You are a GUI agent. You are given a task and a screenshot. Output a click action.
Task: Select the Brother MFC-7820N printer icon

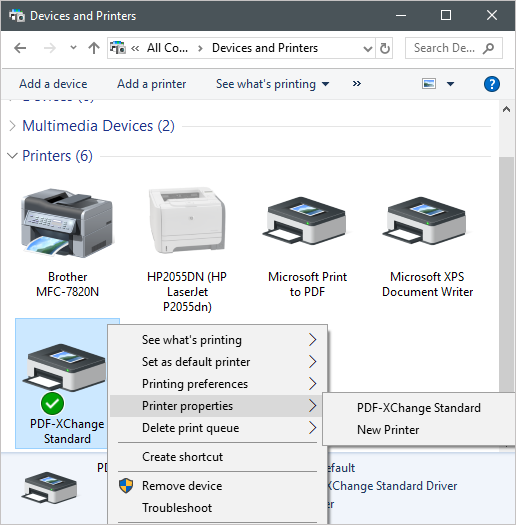(x=67, y=223)
